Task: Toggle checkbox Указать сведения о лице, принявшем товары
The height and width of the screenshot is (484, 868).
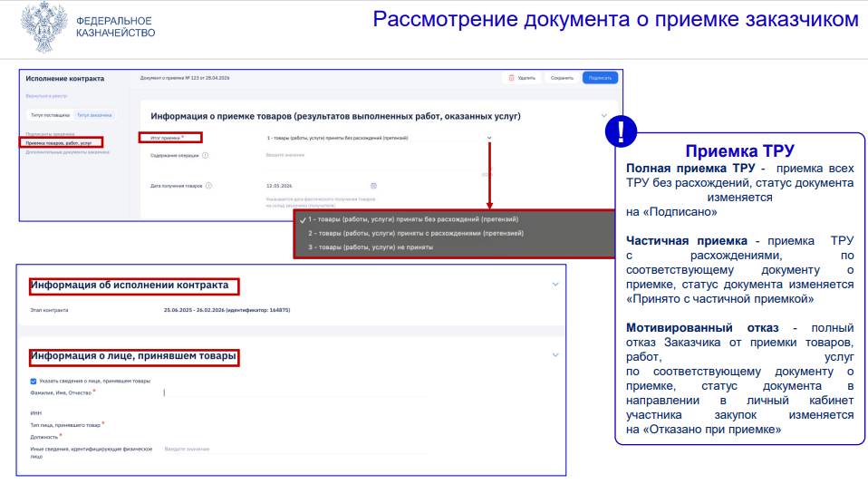Action: pyautogui.click(x=34, y=381)
